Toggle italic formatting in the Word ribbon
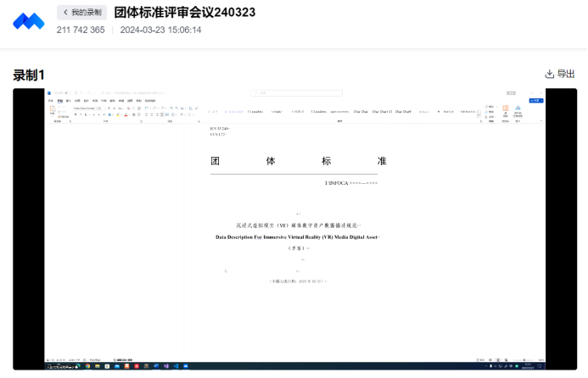Screen dimensions: 588x378 [81, 115]
